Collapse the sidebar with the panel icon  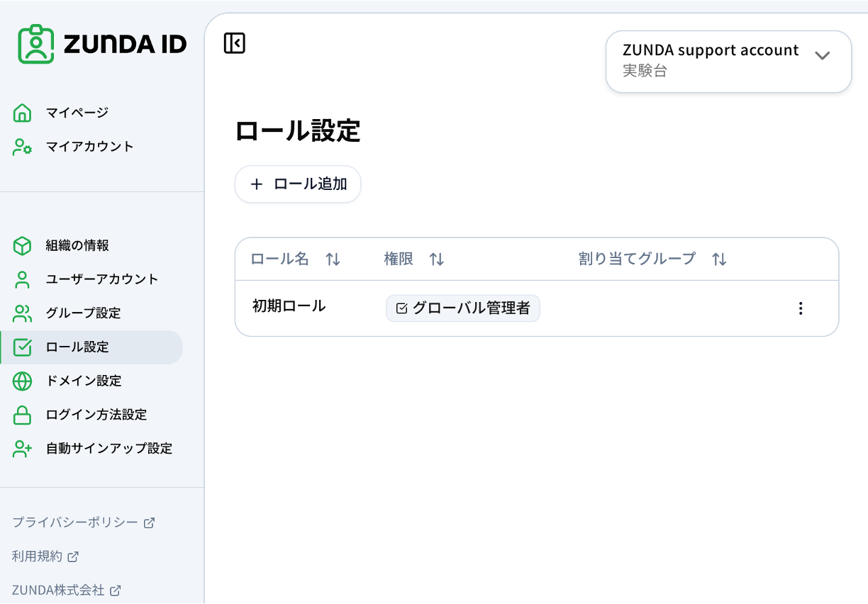(x=234, y=43)
